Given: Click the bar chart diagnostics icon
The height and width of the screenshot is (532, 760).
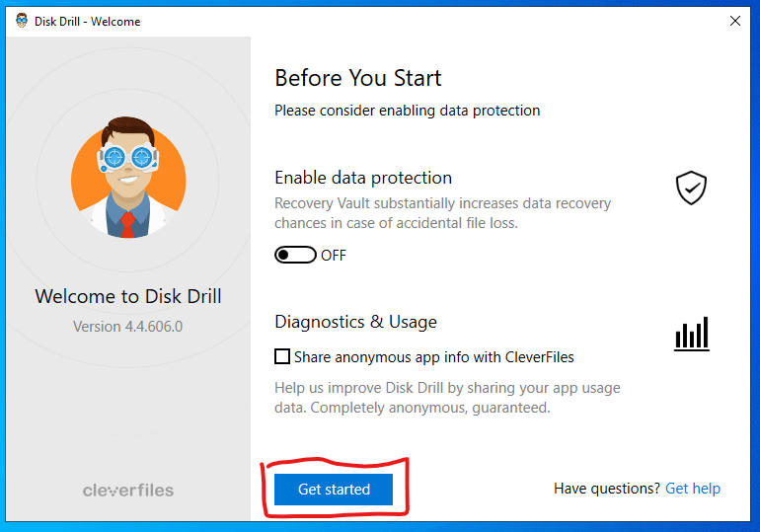Looking at the screenshot, I should click(x=692, y=334).
